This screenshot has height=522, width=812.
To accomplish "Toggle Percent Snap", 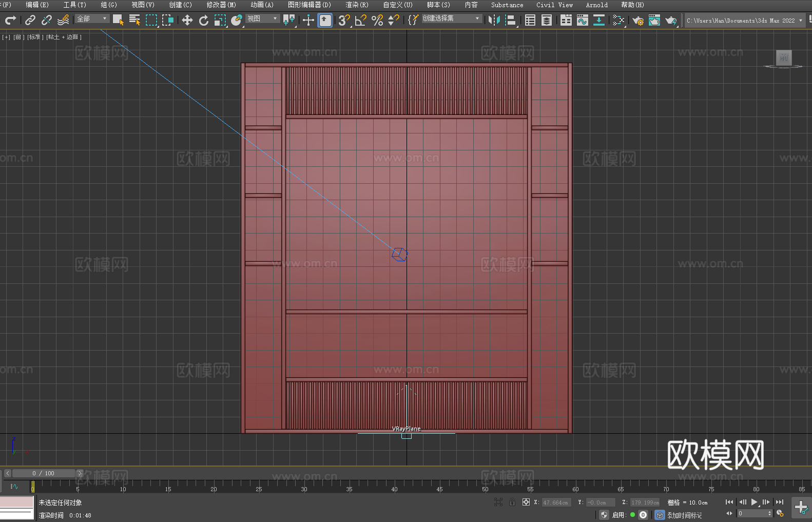I will coord(377,20).
